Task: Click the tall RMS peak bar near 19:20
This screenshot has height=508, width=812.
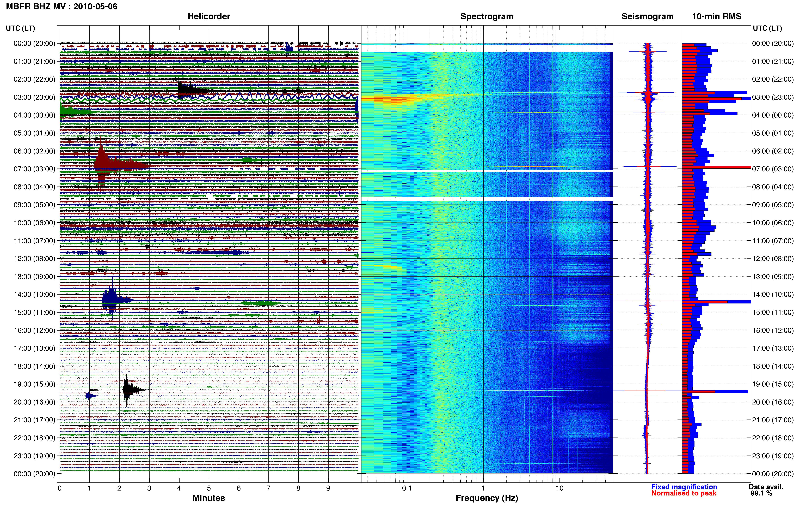Action: tap(715, 391)
